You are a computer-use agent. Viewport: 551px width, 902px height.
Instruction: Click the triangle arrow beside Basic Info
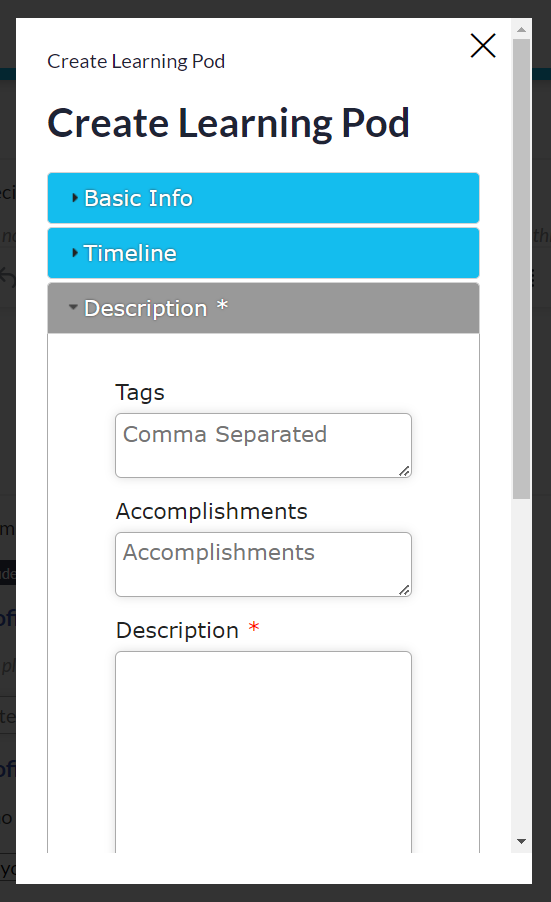pyautogui.click(x=74, y=198)
